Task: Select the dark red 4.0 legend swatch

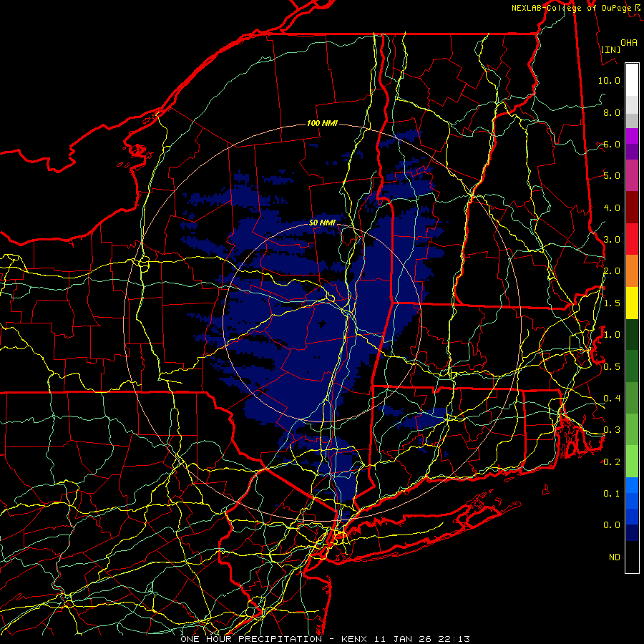Action: [632, 208]
